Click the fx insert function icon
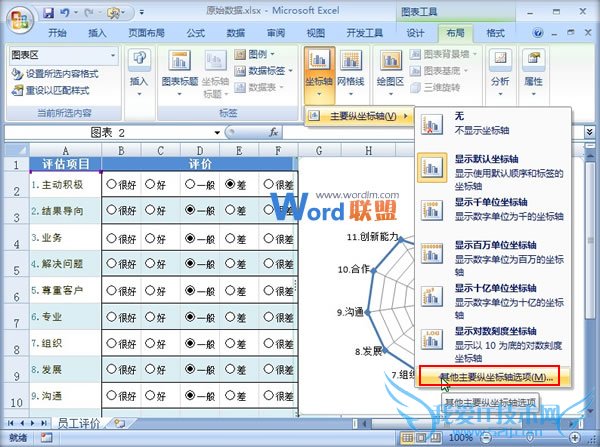 coord(273,132)
